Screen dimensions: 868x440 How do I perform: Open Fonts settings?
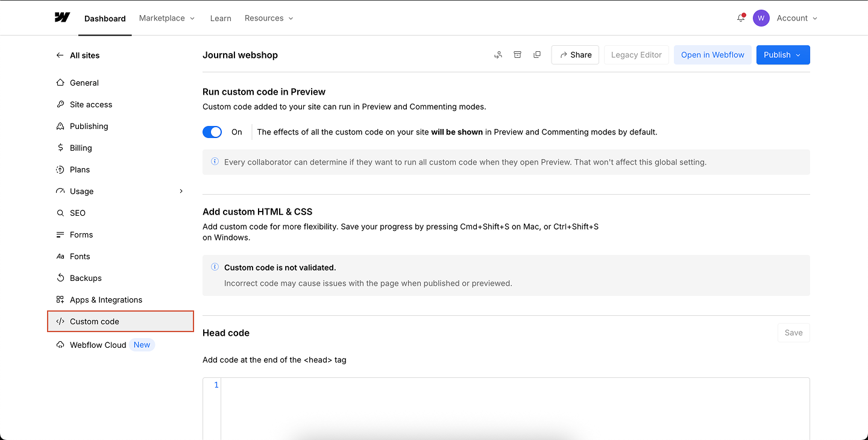(121, 256)
